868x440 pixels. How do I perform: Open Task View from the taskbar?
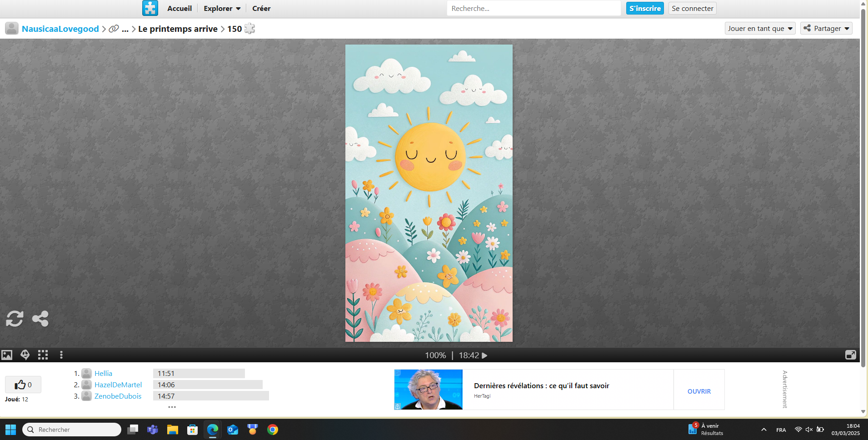click(133, 430)
